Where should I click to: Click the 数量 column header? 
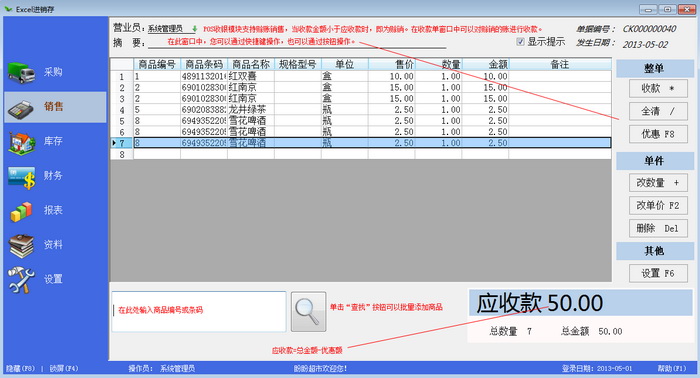pyautogui.click(x=438, y=64)
